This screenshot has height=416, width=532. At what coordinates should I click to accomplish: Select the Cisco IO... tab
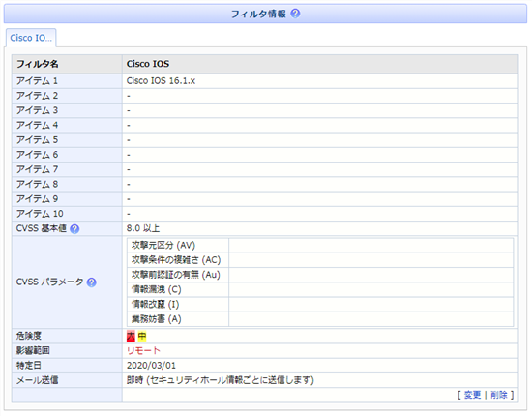coord(31,38)
